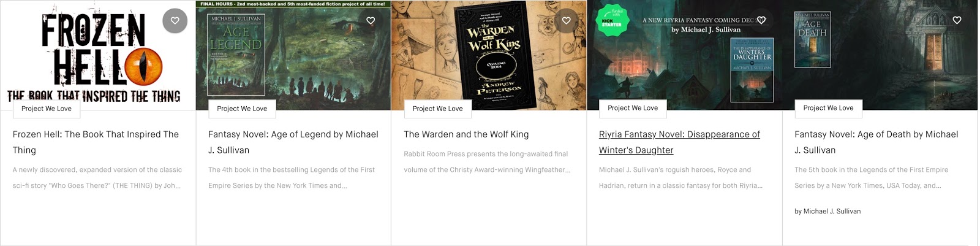
Task: Toggle heart on Winter's Daughter card
Action: pyautogui.click(x=761, y=20)
